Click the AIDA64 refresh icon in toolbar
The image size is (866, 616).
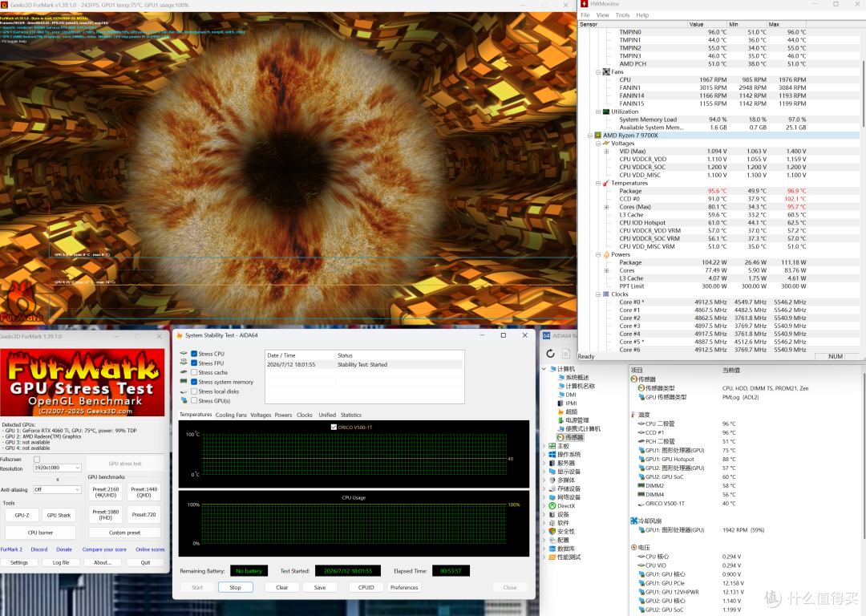[550, 354]
